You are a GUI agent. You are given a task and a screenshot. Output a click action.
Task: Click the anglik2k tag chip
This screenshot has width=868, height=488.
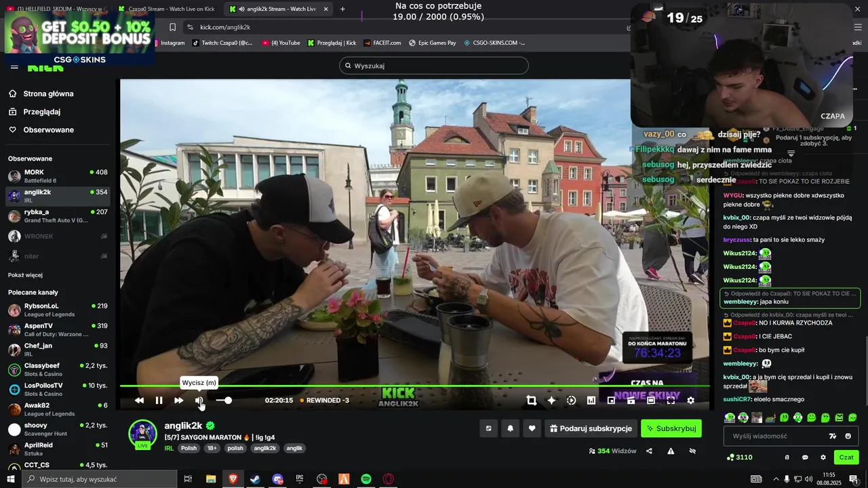tap(265, 448)
